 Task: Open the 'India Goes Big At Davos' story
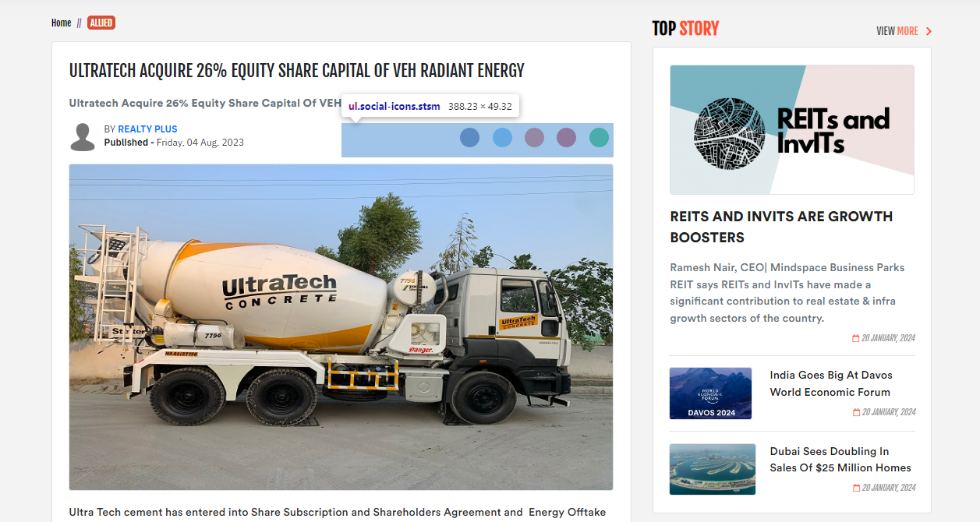(x=831, y=383)
